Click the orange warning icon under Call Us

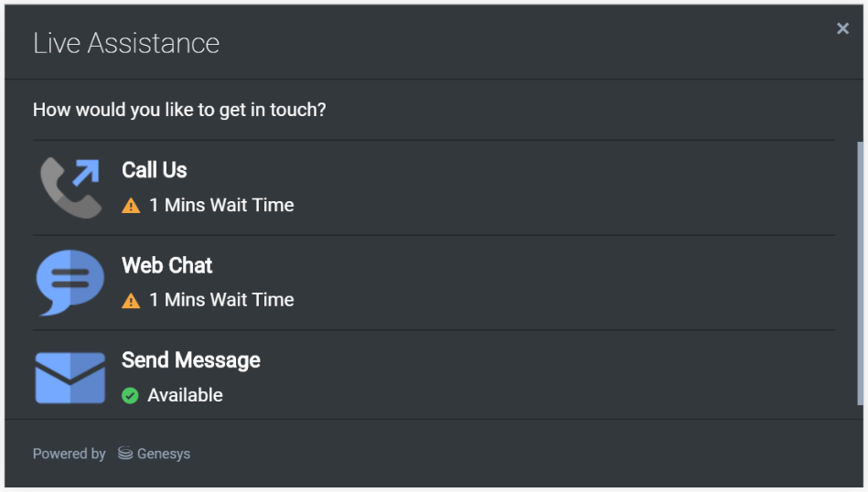(131, 206)
